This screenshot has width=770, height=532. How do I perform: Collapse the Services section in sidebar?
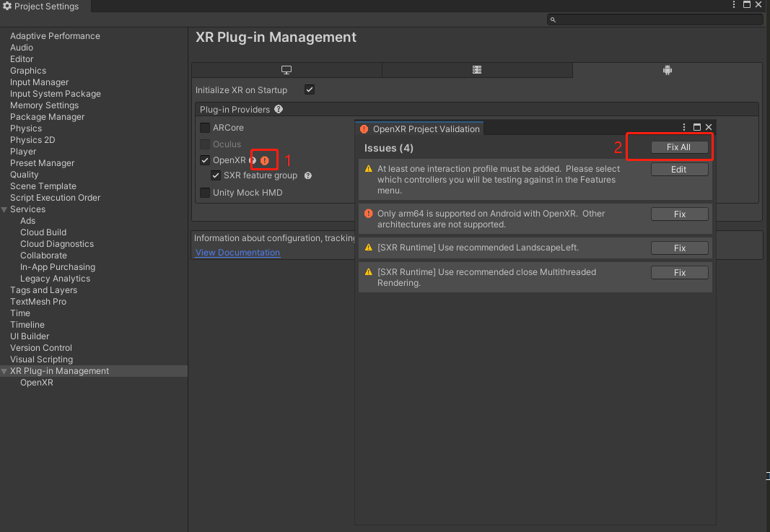pos(4,209)
